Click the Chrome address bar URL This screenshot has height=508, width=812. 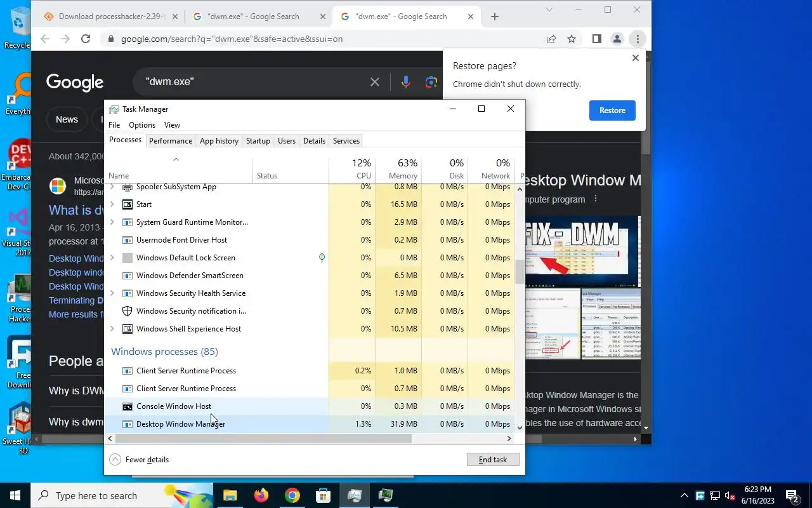[232, 39]
